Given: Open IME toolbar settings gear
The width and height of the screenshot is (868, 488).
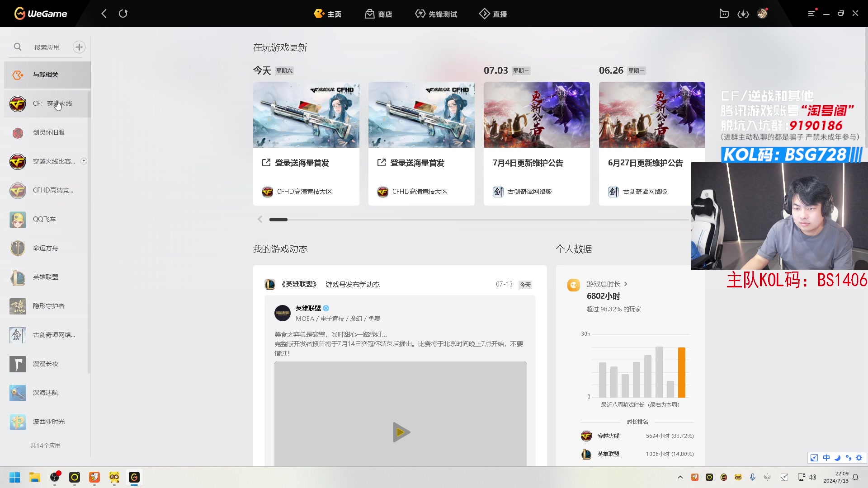Looking at the screenshot, I should tap(859, 458).
